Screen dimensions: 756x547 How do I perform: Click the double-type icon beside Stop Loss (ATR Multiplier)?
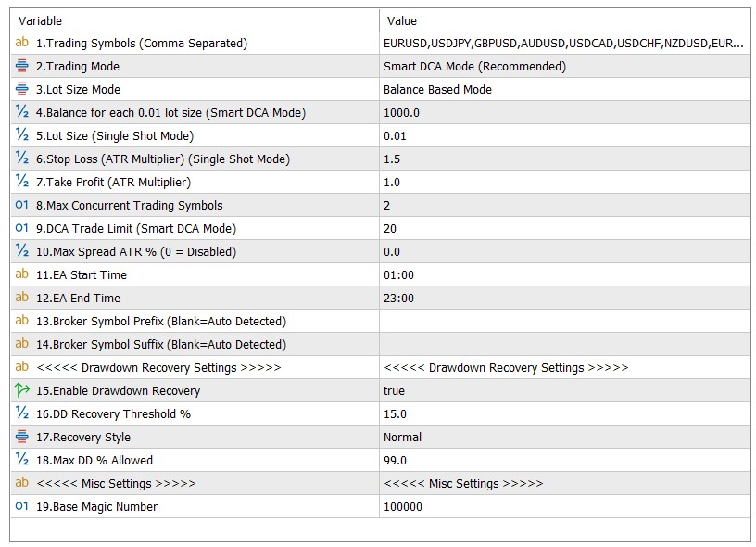coord(21,159)
